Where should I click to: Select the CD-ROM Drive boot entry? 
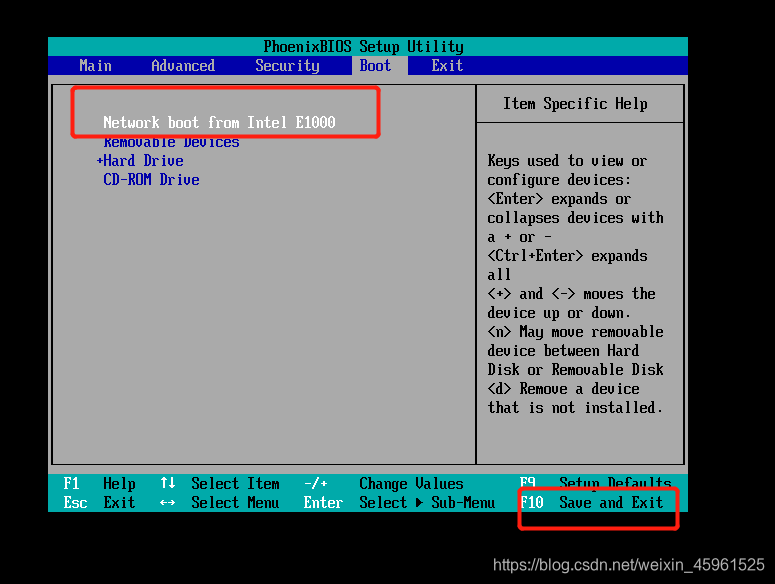[x=151, y=179]
